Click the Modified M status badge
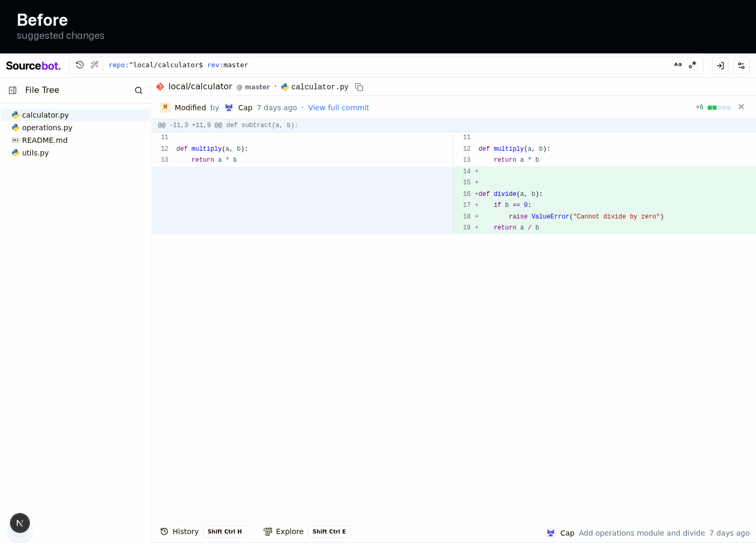 pos(165,108)
